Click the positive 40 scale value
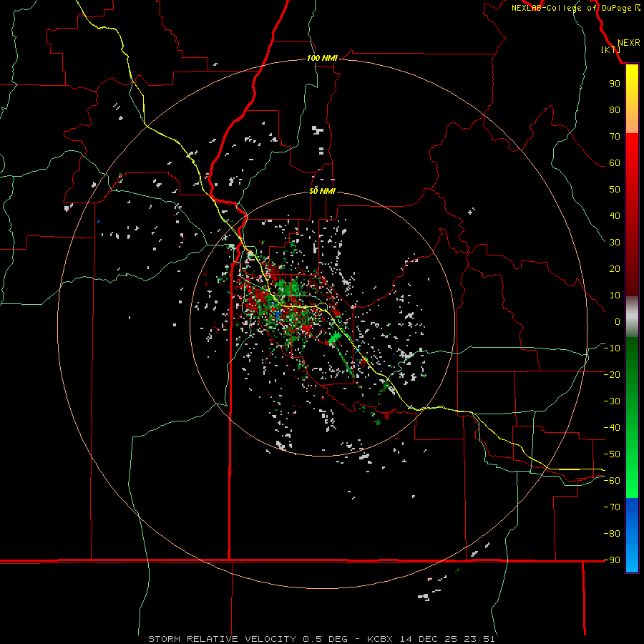Viewport: 644px width, 644px height. click(x=615, y=216)
